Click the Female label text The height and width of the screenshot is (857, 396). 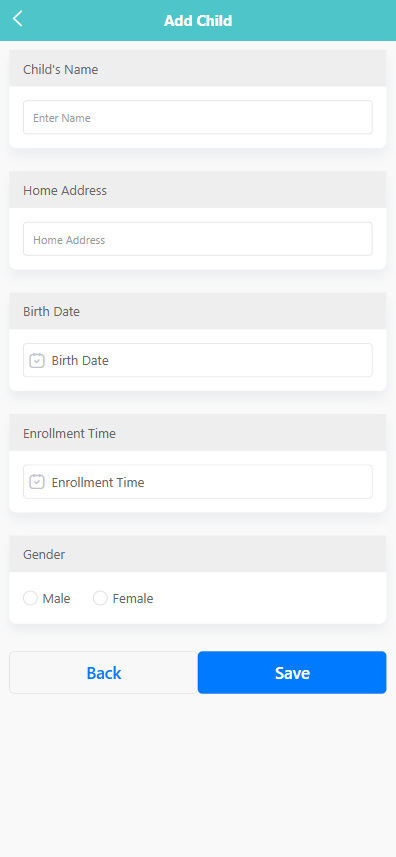(133, 598)
